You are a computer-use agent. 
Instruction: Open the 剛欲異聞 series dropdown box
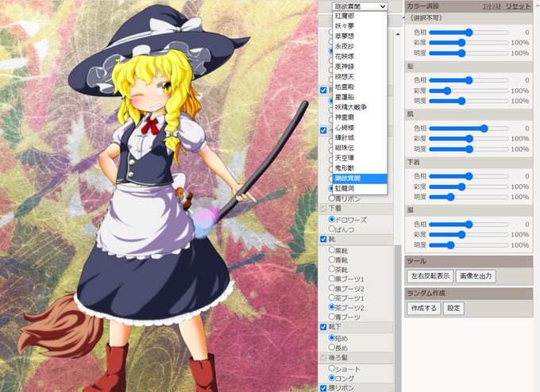point(360,6)
